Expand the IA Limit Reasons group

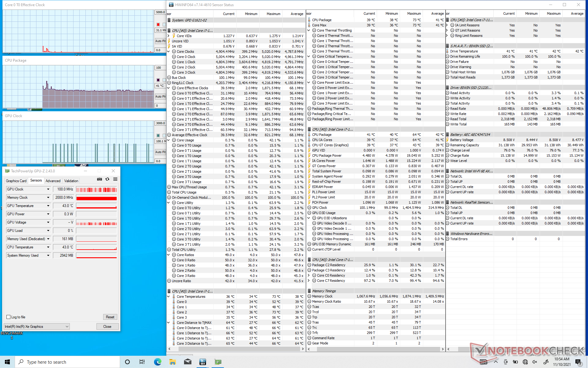(x=447, y=25)
